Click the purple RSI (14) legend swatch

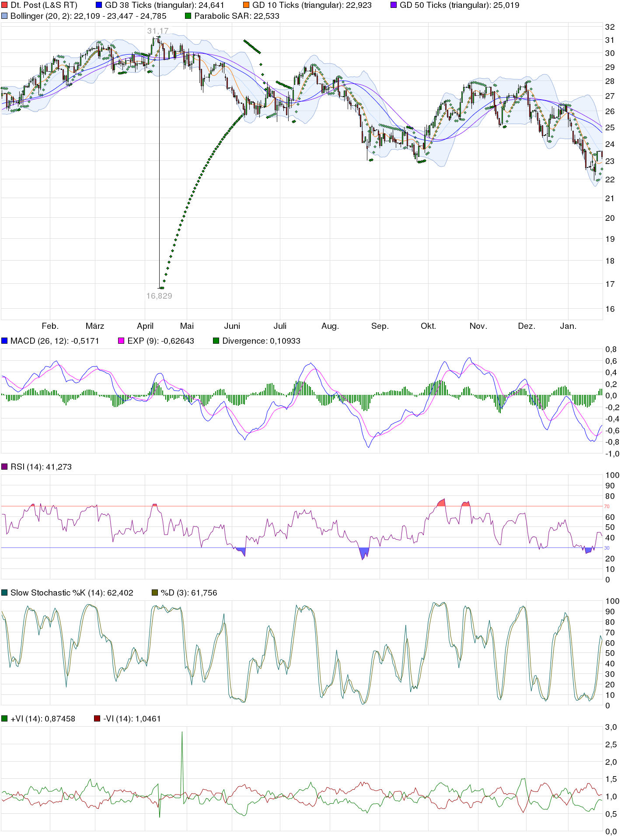[4, 467]
